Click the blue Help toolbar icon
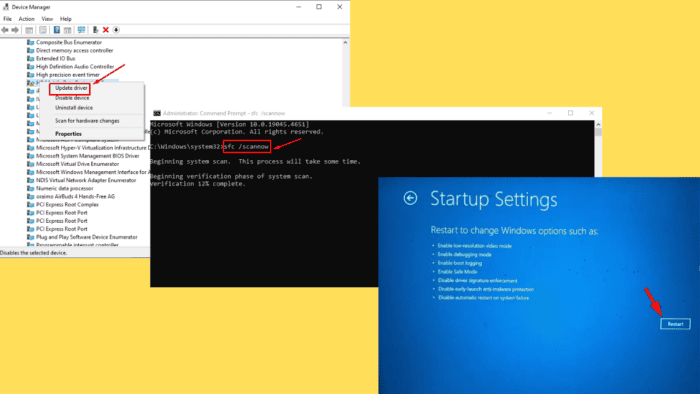 pos(57,30)
